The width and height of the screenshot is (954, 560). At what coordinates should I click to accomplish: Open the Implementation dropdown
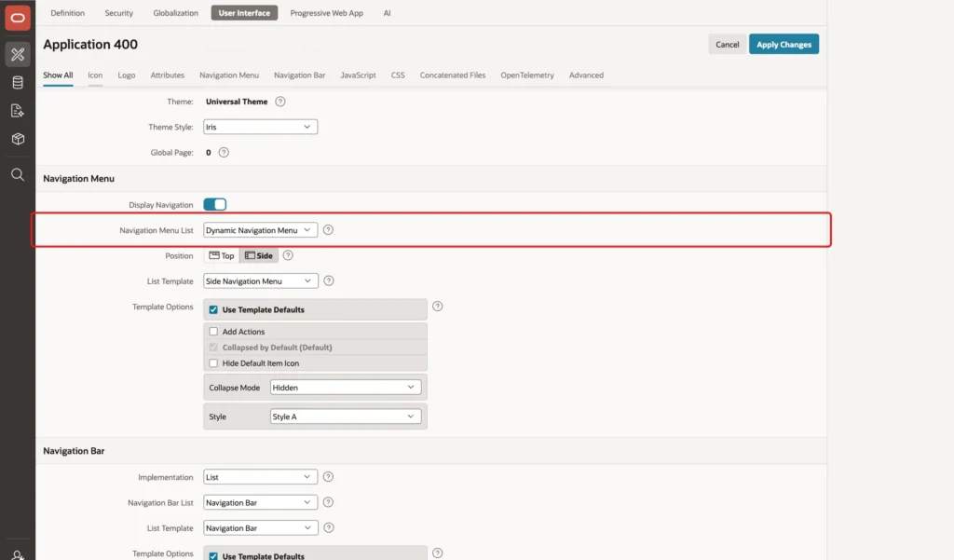pos(261,477)
